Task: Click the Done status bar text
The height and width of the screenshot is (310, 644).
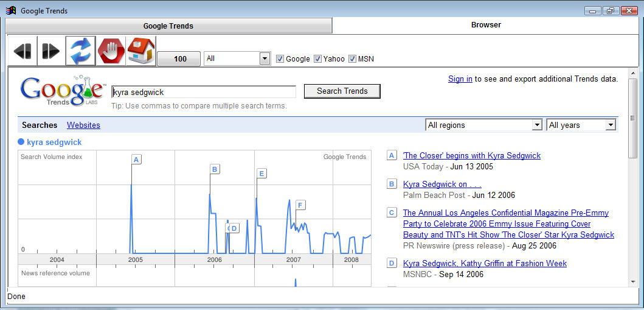Action: [x=16, y=297]
